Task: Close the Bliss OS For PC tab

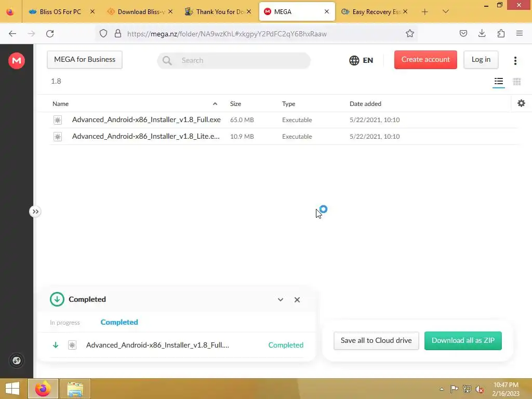Action: [92, 11]
